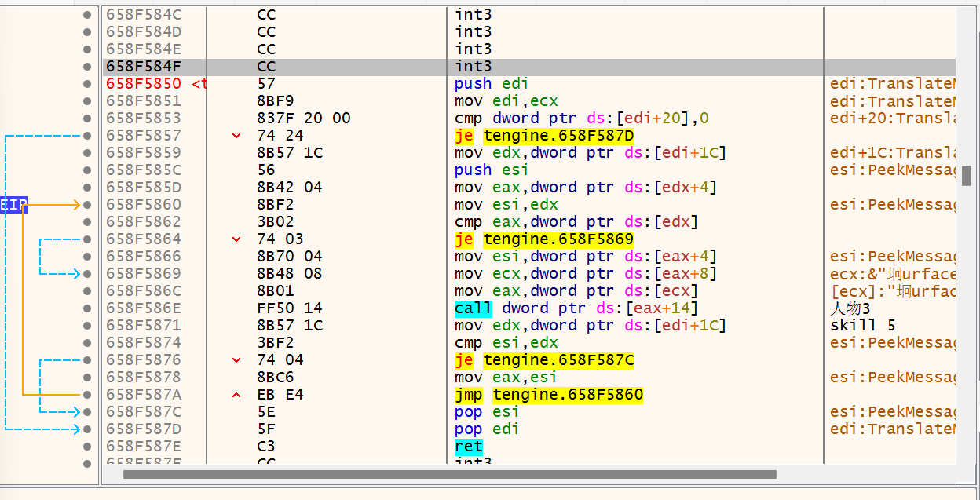Click the '人物3' comment
This screenshot has width=980, height=500.
850,308
